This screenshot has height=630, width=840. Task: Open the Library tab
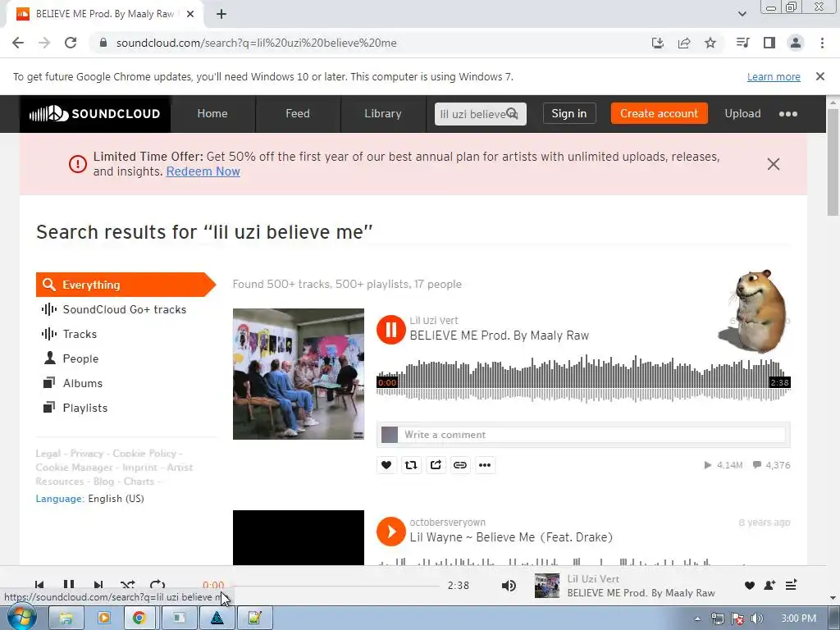(382, 113)
